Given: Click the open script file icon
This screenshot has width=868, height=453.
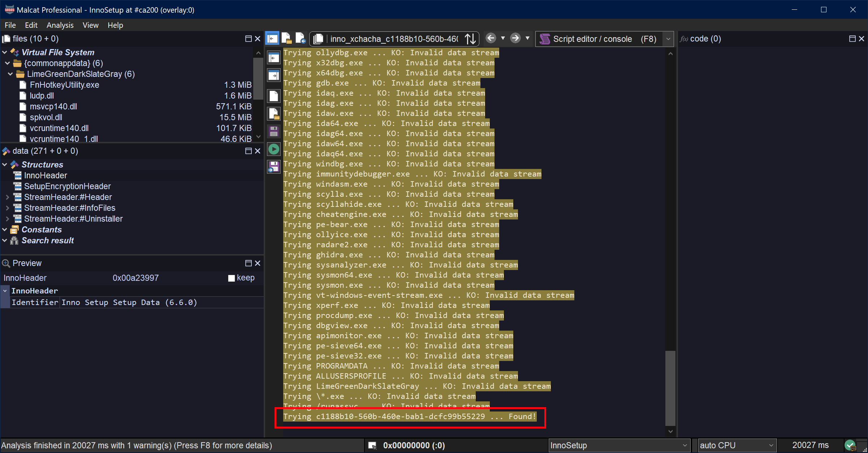Looking at the screenshot, I should click(273, 114).
